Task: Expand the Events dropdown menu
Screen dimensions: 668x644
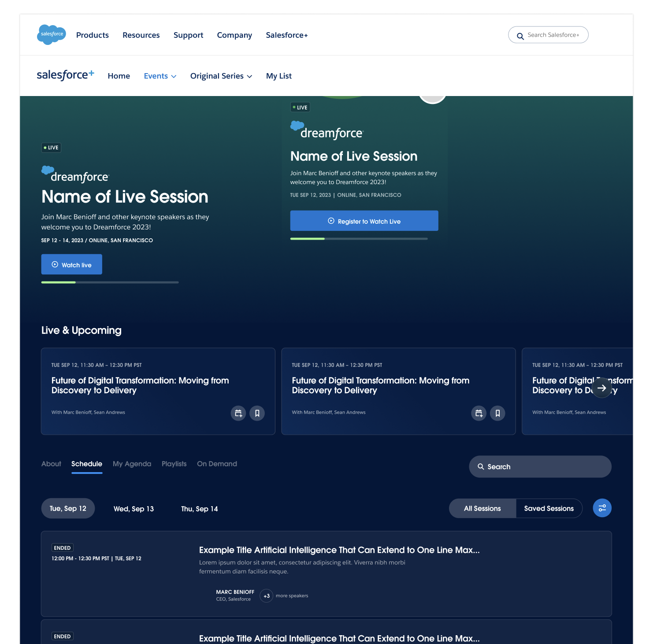Action: (x=160, y=76)
